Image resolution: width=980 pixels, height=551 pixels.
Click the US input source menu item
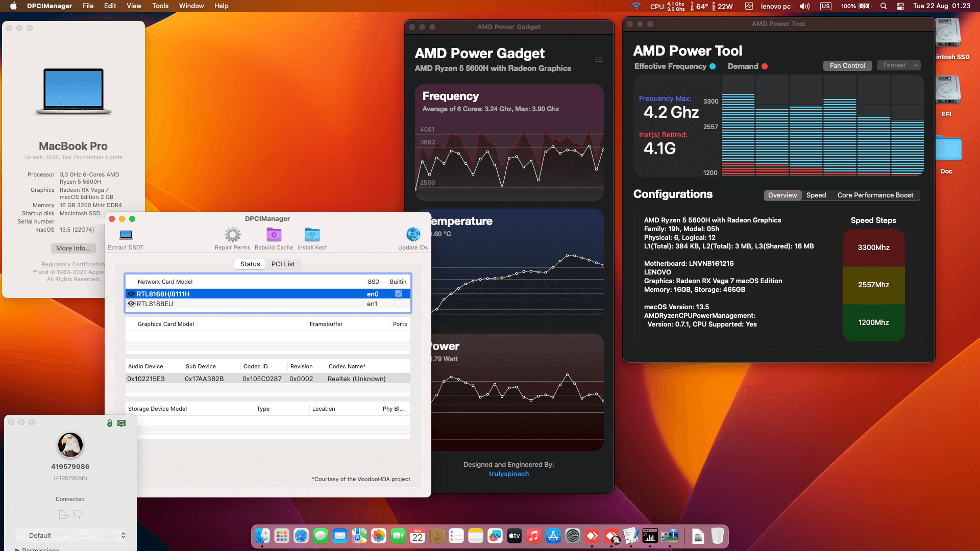click(x=826, y=6)
